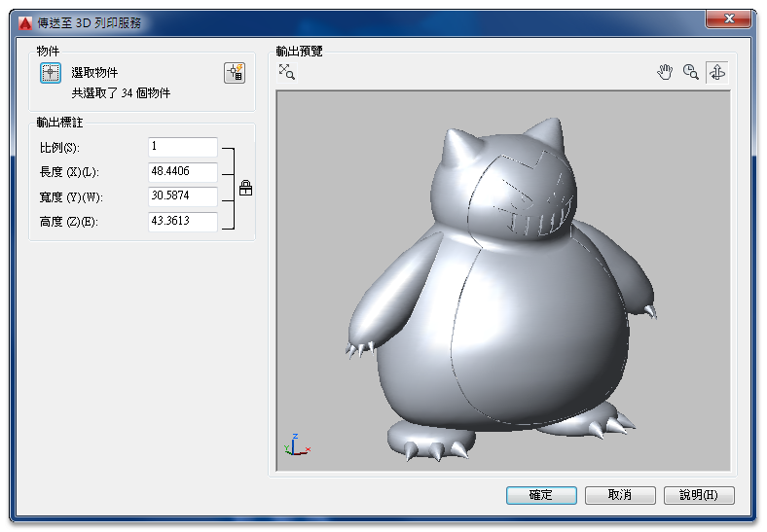Image resolution: width=767 pixels, height=532 pixels.
Task: Activate the zoom magnifier tool
Action: tap(691, 72)
